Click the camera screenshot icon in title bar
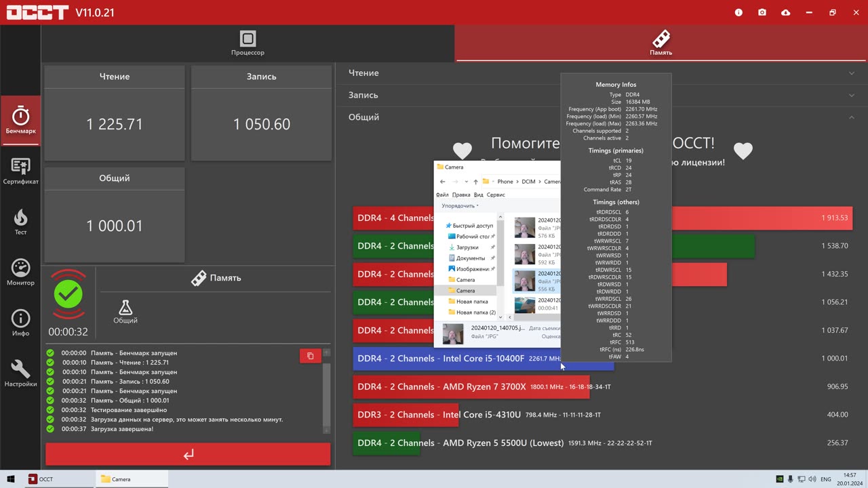This screenshot has height=488, width=868. point(762,12)
